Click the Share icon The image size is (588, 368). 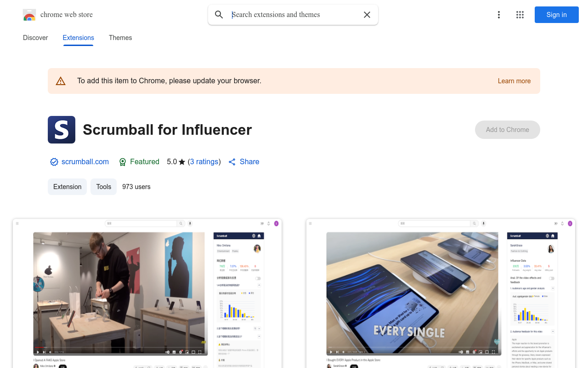(232, 162)
